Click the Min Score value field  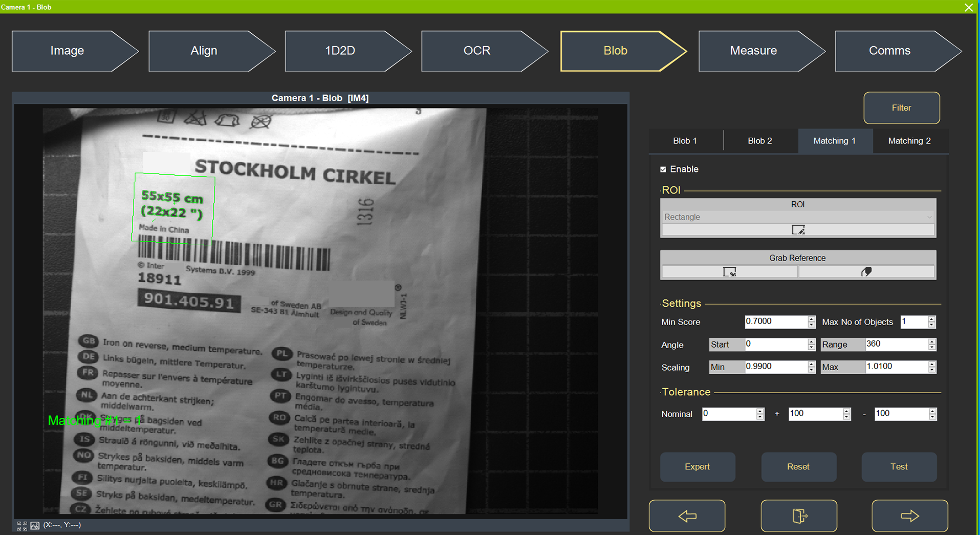pos(776,322)
